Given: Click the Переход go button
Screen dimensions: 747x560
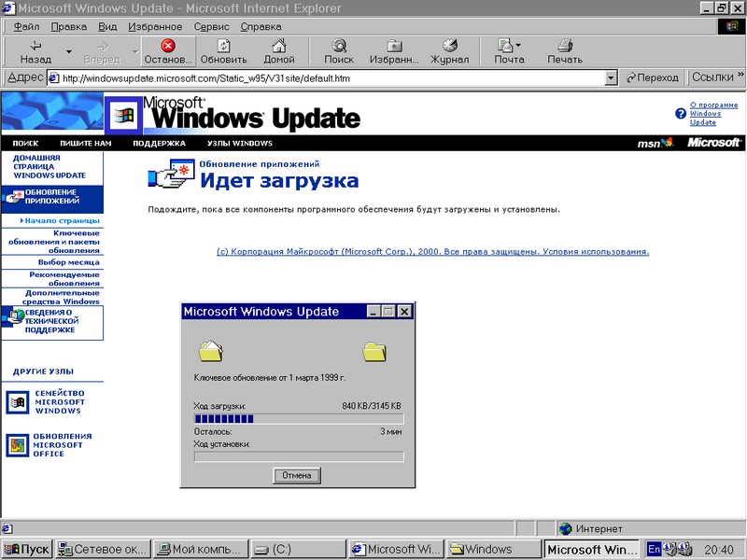Looking at the screenshot, I should 652,77.
